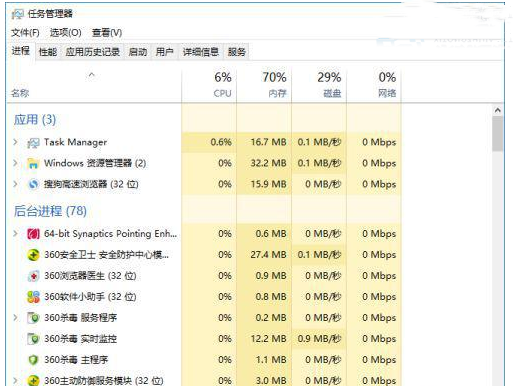The width and height of the screenshot is (528, 386).
Task: Sort by the 磁盘 column header
Action: pyautogui.click(x=319, y=85)
